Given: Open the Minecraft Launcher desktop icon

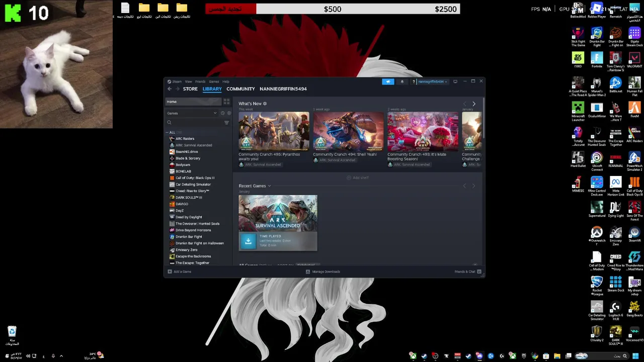Looking at the screenshot, I should 578,112.
